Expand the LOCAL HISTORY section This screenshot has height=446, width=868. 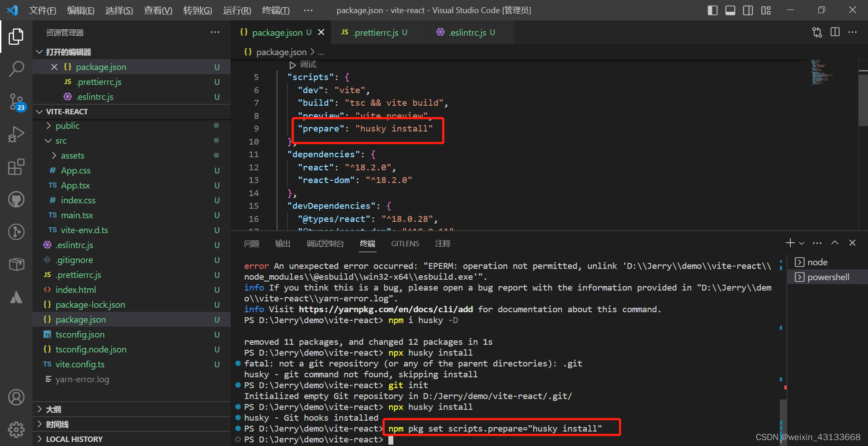click(132, 439)
